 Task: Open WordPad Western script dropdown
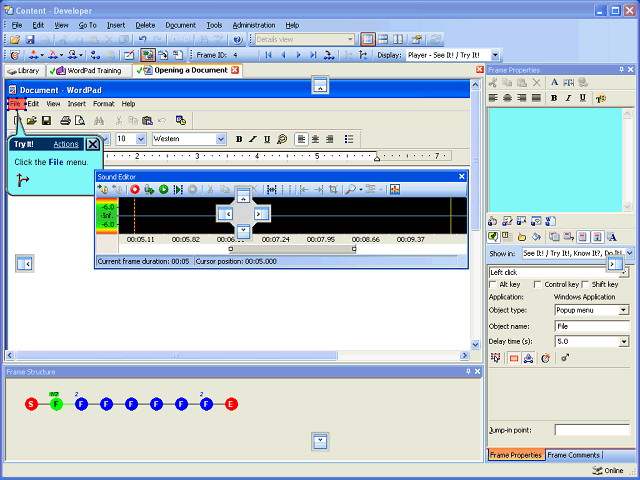tap(220, 139)
